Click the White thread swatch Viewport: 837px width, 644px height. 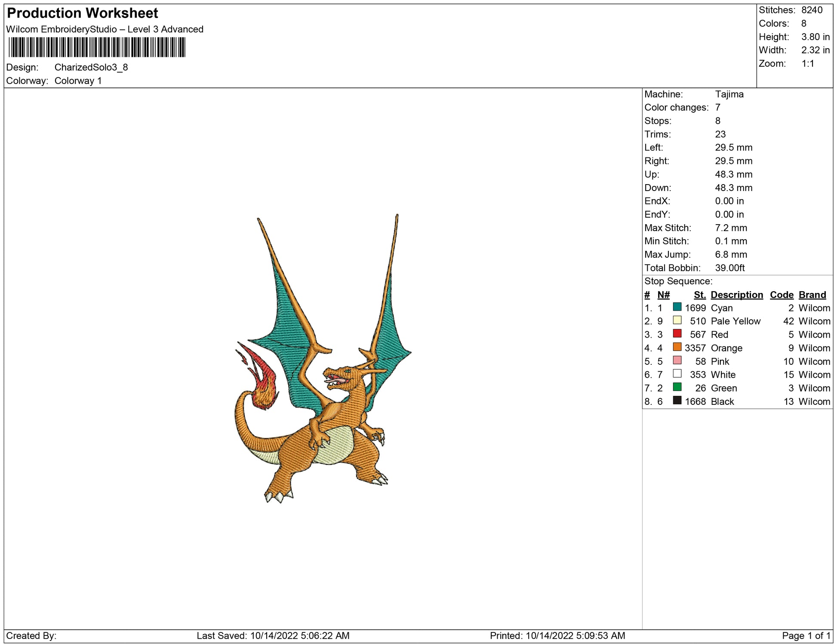tap(677, 373)
